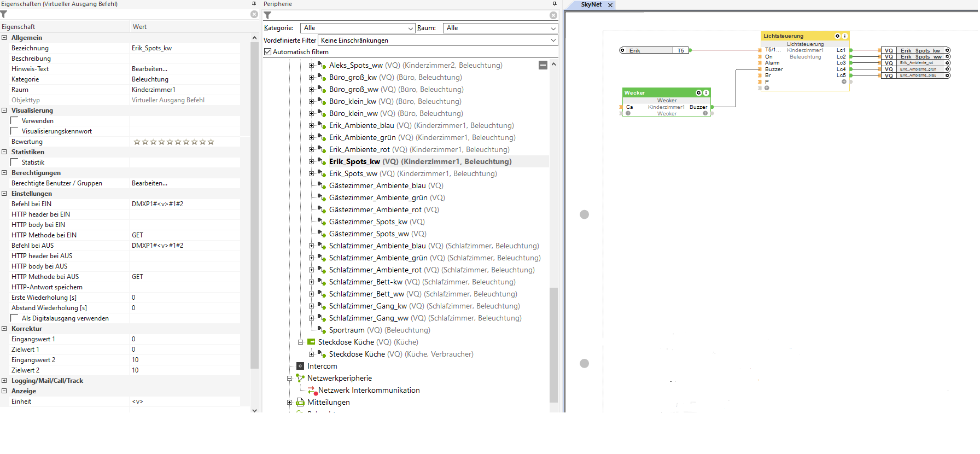The width and height of the screenshot is (980, 454).
Task: Select Aleks_Spots_ww tree item
Action: point(416,65)
